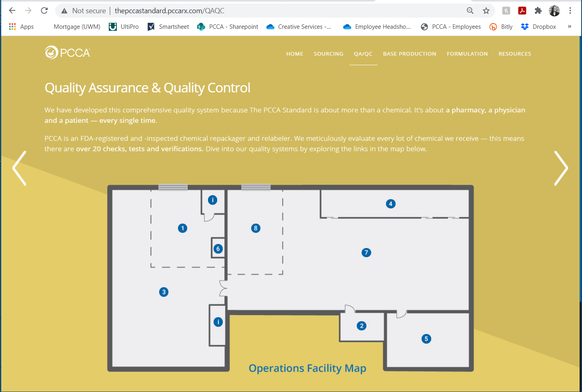582x392 pixels.
Task: Click the browser back button
Action: pyautogui.click(x=12, y=11)
